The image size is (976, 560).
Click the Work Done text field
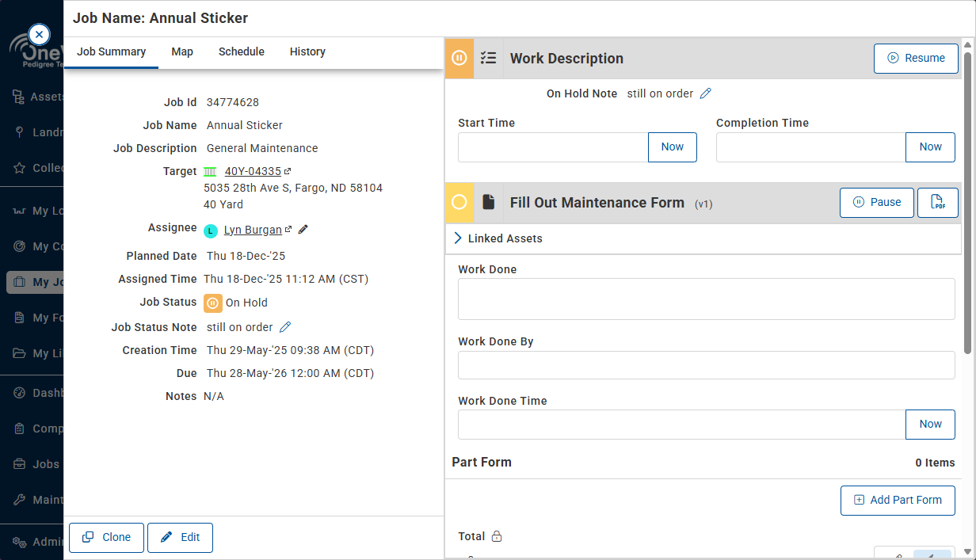pyautogui.click(x=707, y=299)
